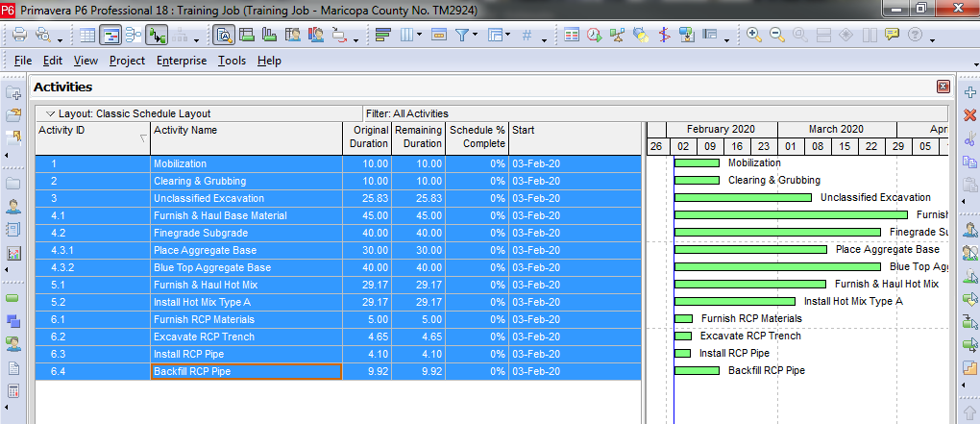Screen dimensions: 980x424
Task: Click the Original Duration column header
Action: point(368,137)
